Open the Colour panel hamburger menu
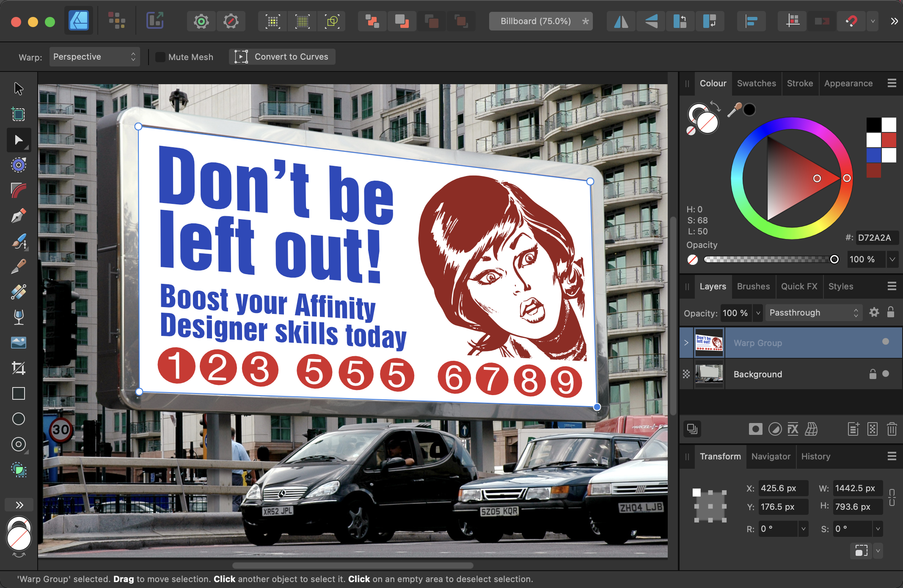This screenshot has height=588, width=903. click(892, 83)
